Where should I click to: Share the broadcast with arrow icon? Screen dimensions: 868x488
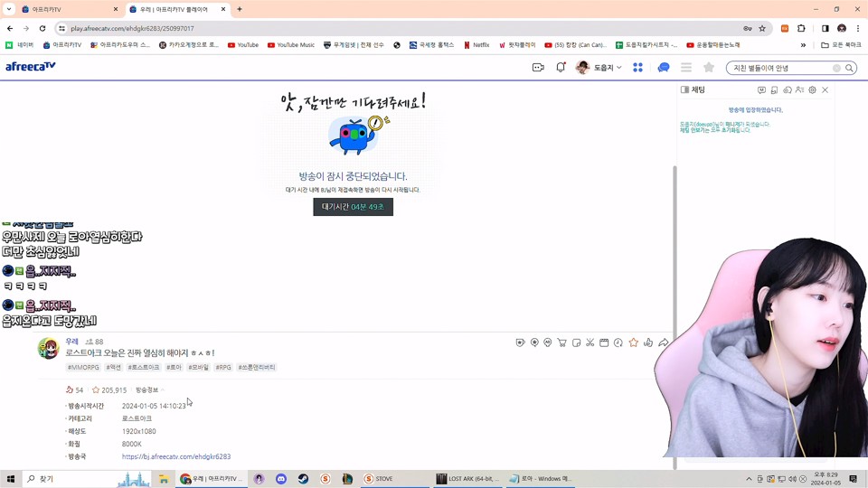[x=663, y=343]
